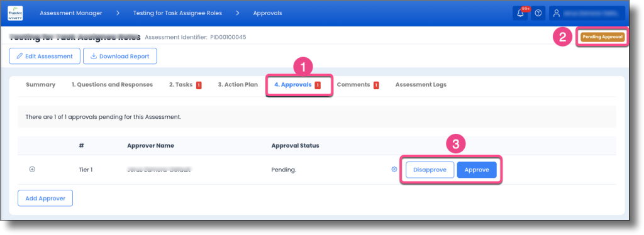Click the Approver Name column header
Viewport: 644px width, 235px height.
[x=151, y=146]
